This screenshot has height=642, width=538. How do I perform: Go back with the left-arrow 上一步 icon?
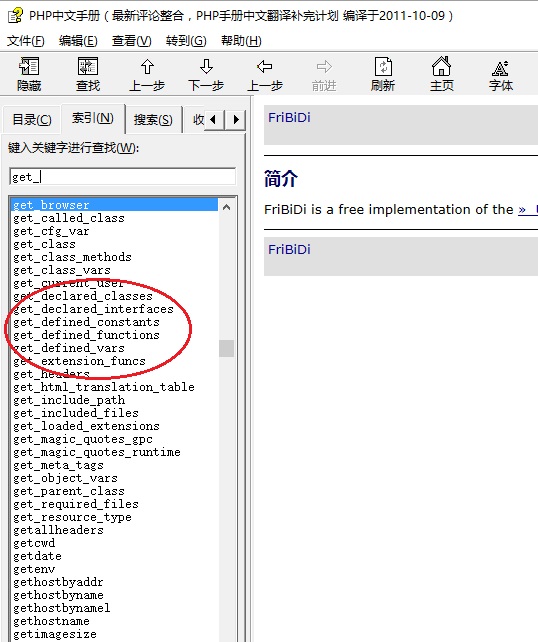[264, 74]
